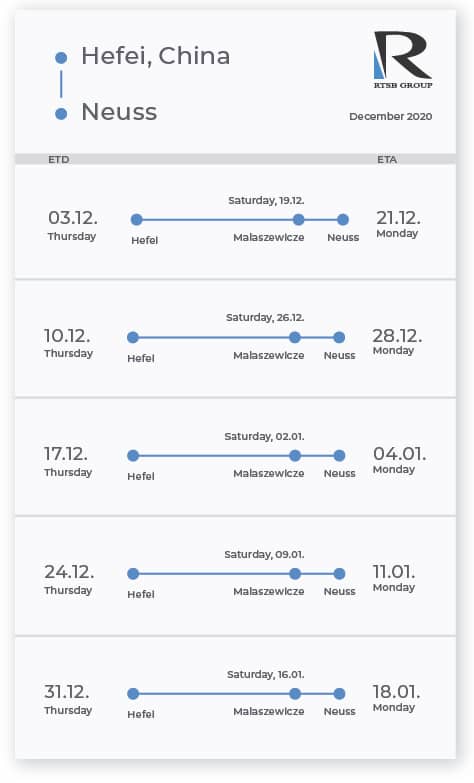This screenshot has width=474, height=783.
Task: Click the ETA column header
Action: 387,159
